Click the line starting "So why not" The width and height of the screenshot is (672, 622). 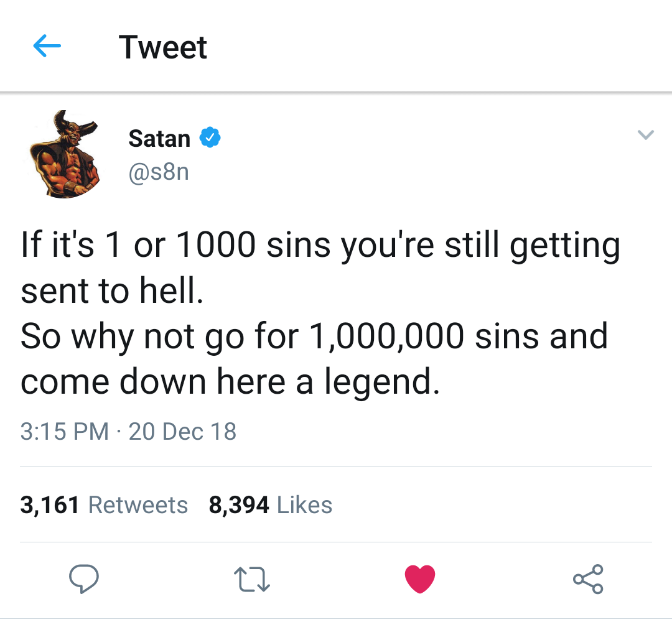coord(314,337)
